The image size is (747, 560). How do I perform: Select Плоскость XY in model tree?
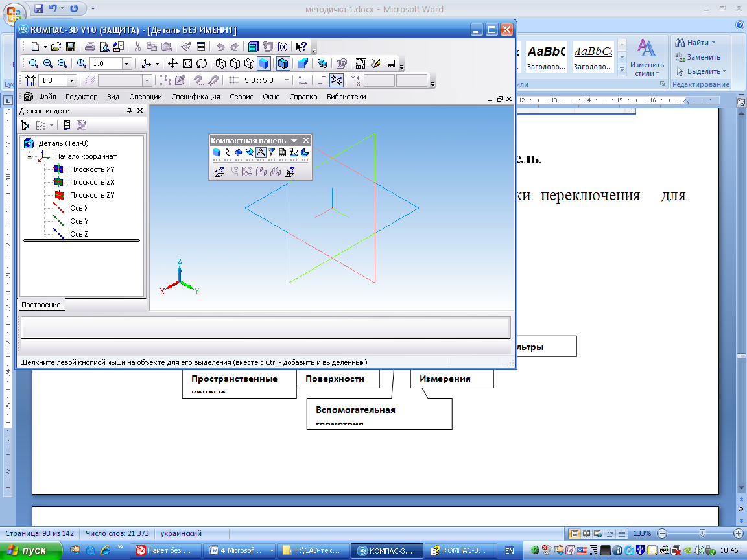click(x=92, y=169)
